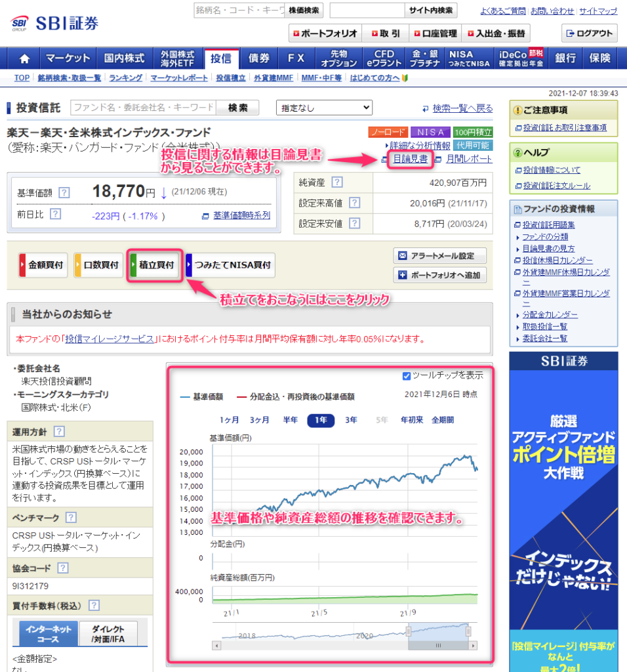Open the 外国株式 海外ETF menu
Image resolution: width=627 pixels, height=672 pixels.
click(178, 58)
